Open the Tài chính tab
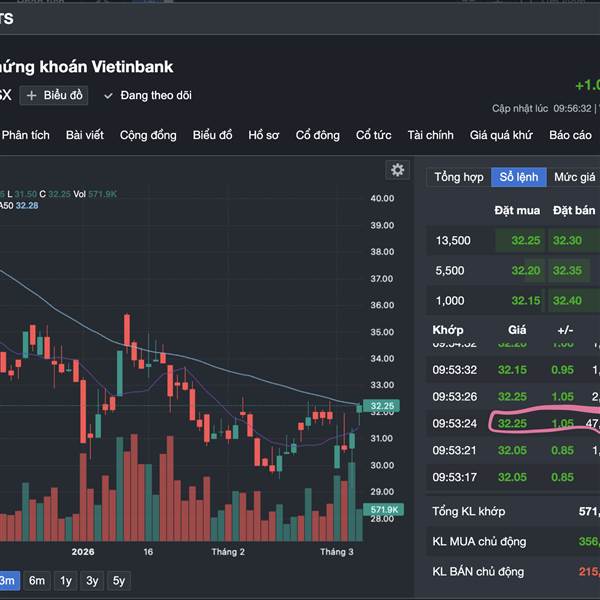The width and height of the screenshot is (600, 600). tap(430, 135)
